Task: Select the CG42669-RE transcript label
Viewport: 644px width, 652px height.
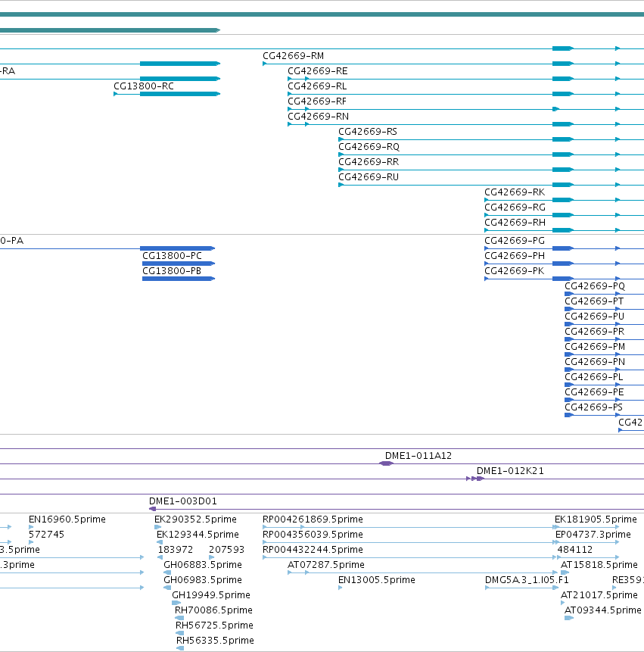Action: 317,71
